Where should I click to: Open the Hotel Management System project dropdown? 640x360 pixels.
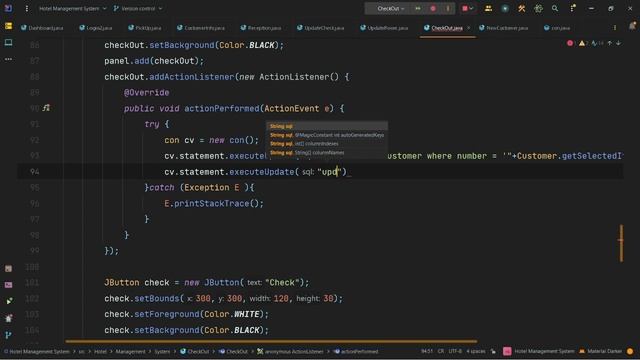coord(73,9)
